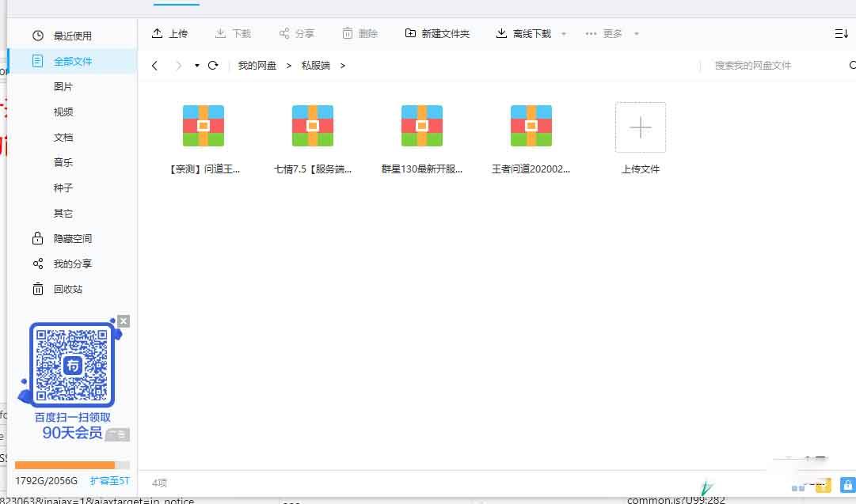Show the 其它 category
856x504 pixels.
(63, 214)
